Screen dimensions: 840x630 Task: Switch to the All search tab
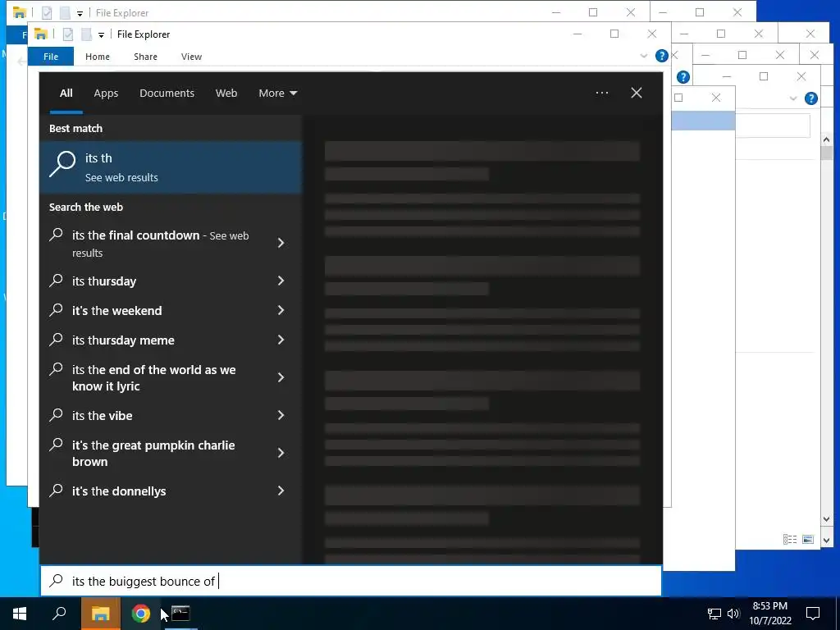coord(66,94)
